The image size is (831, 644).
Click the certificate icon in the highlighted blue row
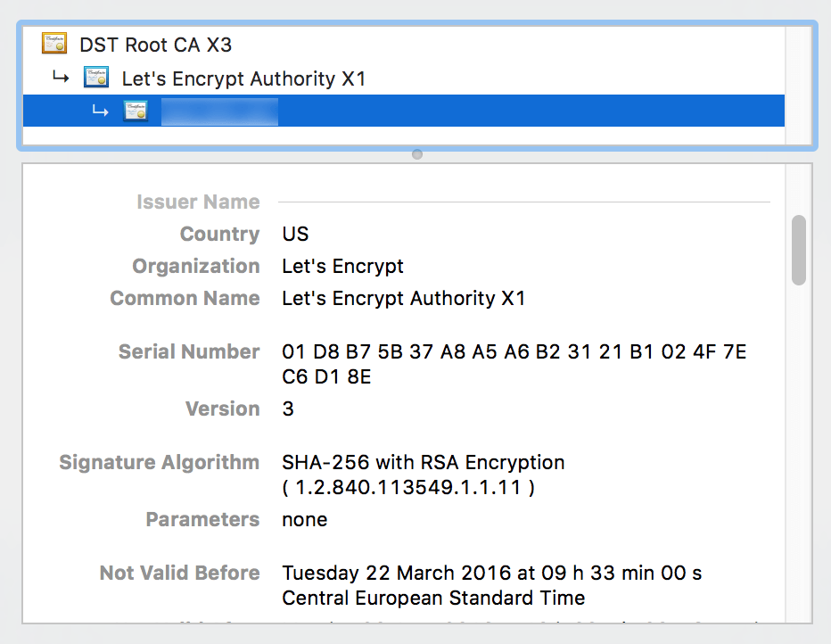(135, 111)
